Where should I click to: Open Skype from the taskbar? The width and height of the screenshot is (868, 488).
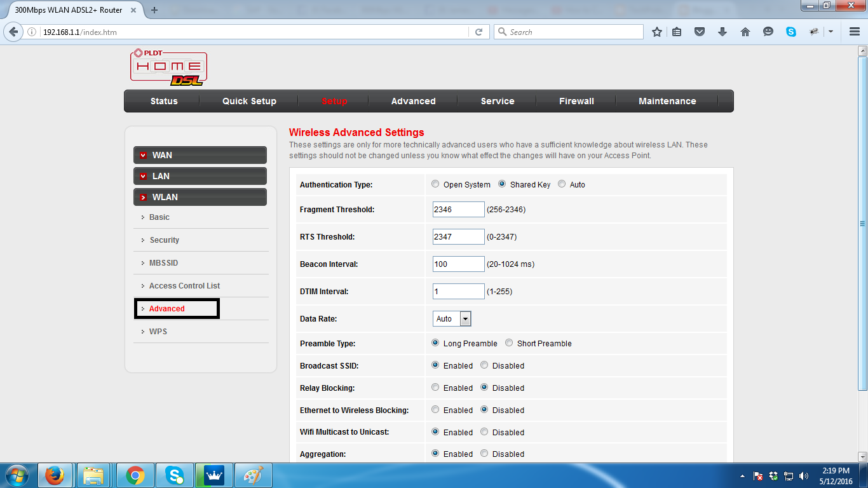(174, 475)
